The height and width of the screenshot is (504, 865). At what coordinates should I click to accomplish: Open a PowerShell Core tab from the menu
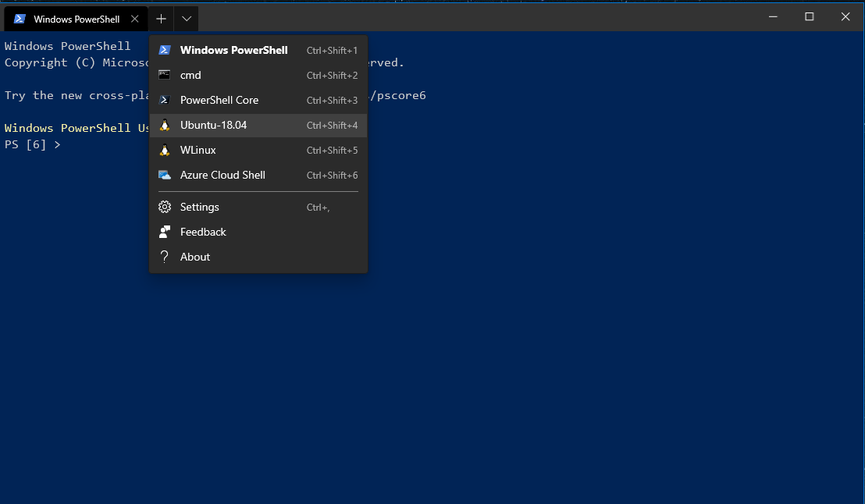coord(258,100)
